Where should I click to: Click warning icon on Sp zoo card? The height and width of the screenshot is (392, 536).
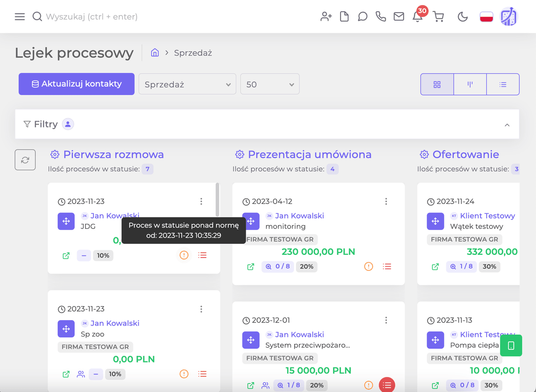point(184,374)
